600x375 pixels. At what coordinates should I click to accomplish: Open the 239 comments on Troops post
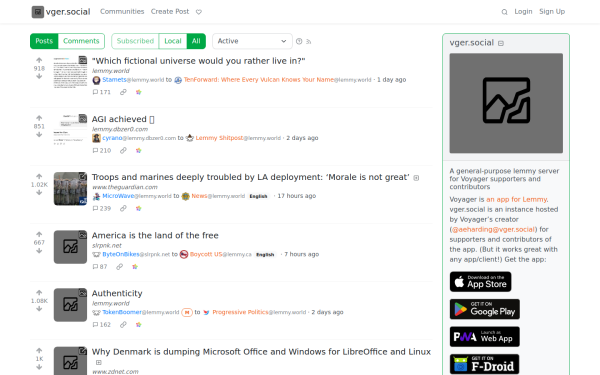coord(102,209)
